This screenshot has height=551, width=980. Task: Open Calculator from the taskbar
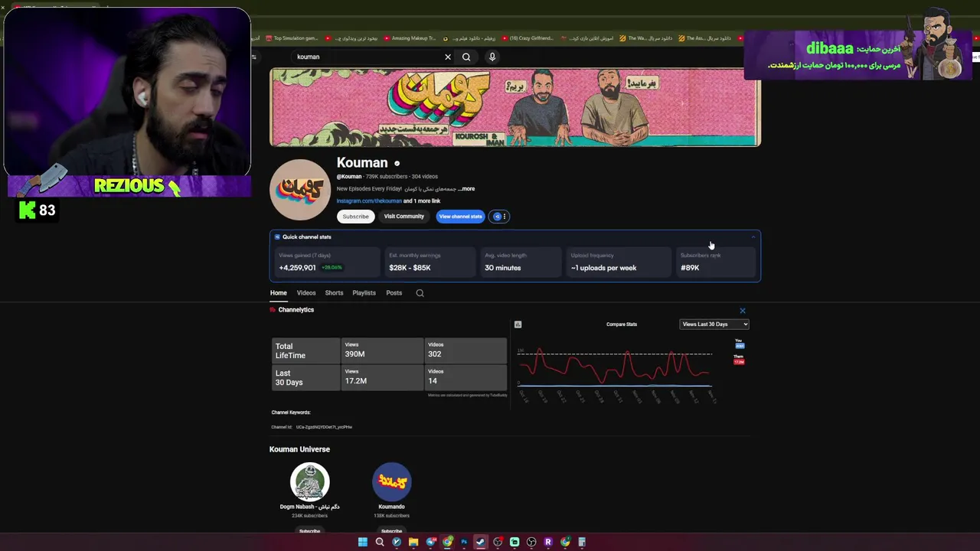coord(582,542)
